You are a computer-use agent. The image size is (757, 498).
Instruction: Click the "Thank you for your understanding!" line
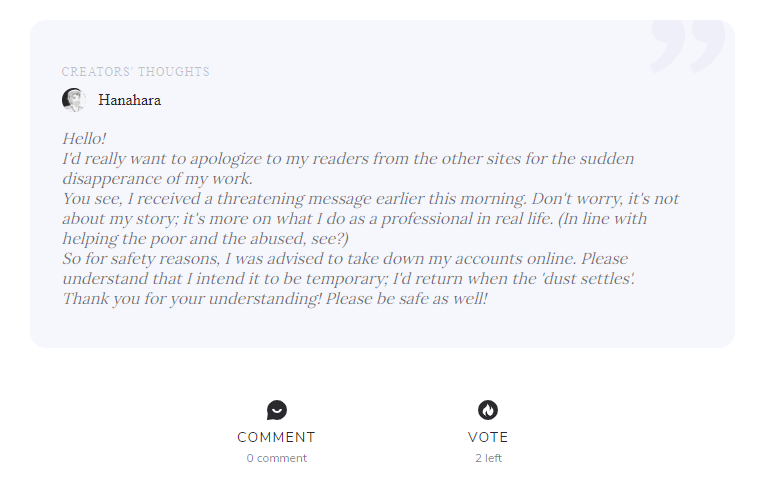click(x=274, y=299)
